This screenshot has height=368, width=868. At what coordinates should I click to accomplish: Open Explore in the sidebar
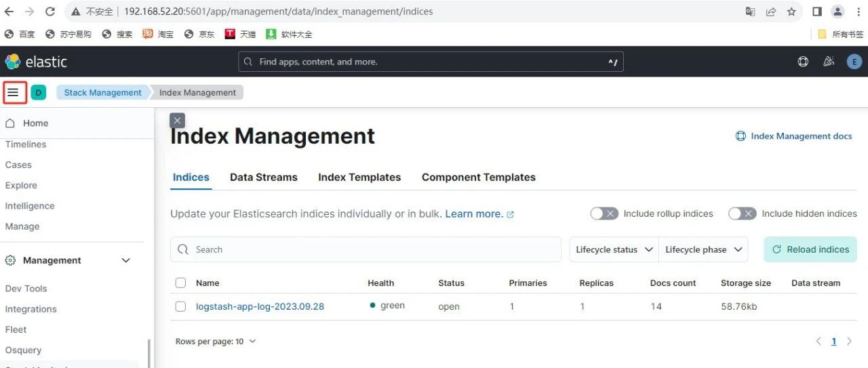coord(21,185)
